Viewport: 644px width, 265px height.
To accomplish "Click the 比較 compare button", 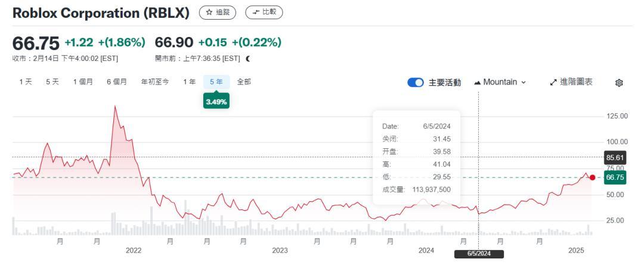I will click(264, 13).
